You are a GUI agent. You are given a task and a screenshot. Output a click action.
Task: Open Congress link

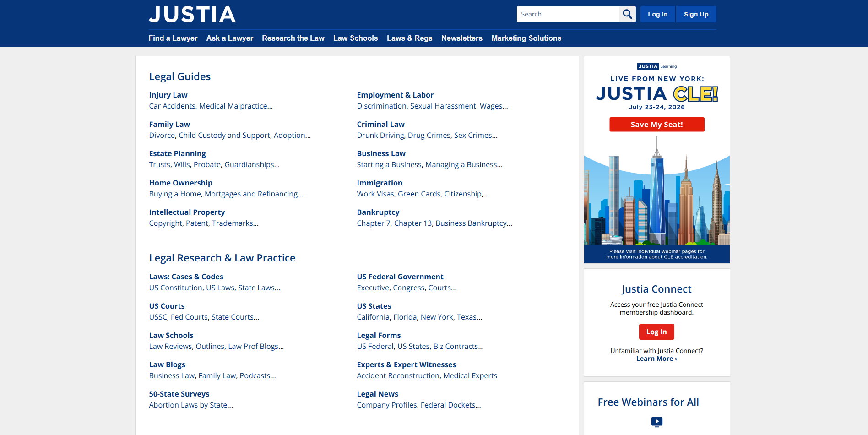click(x=409, y=288)
